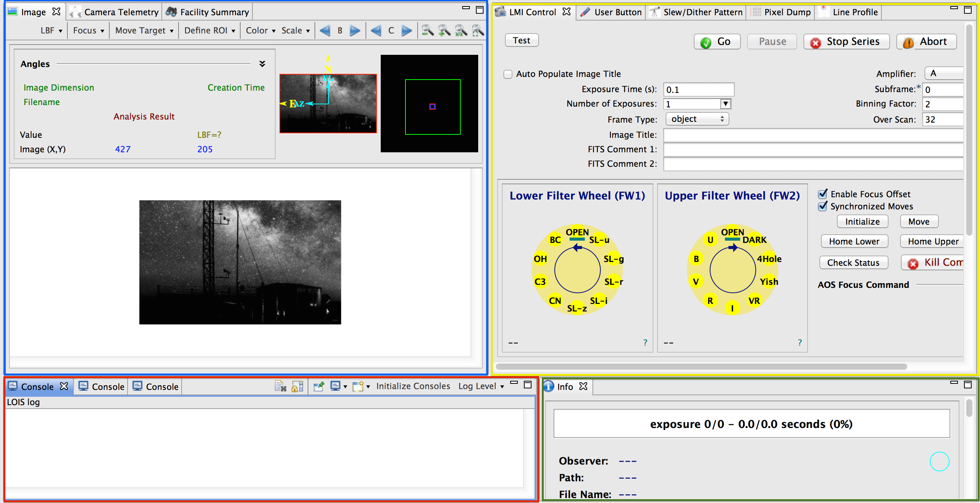Click Initialize Consoles
Screen dimensions: 980x503
click(x=413, y=386)
